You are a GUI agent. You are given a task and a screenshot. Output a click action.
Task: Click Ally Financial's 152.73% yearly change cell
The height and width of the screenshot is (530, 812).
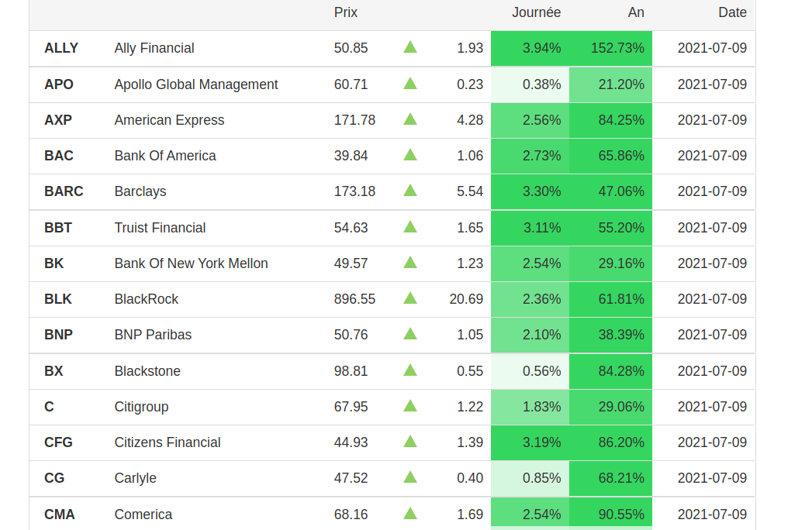click(x=617, y=48)
